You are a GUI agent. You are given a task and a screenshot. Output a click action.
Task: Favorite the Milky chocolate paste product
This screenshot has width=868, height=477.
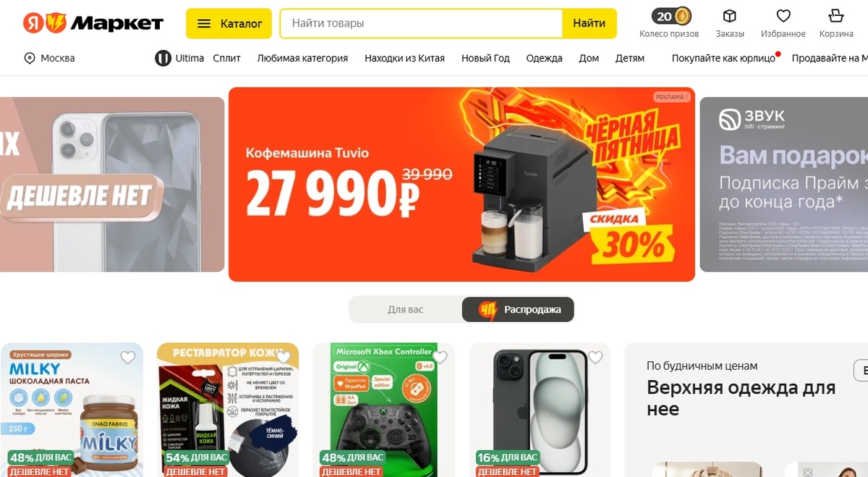coord(128,357)
